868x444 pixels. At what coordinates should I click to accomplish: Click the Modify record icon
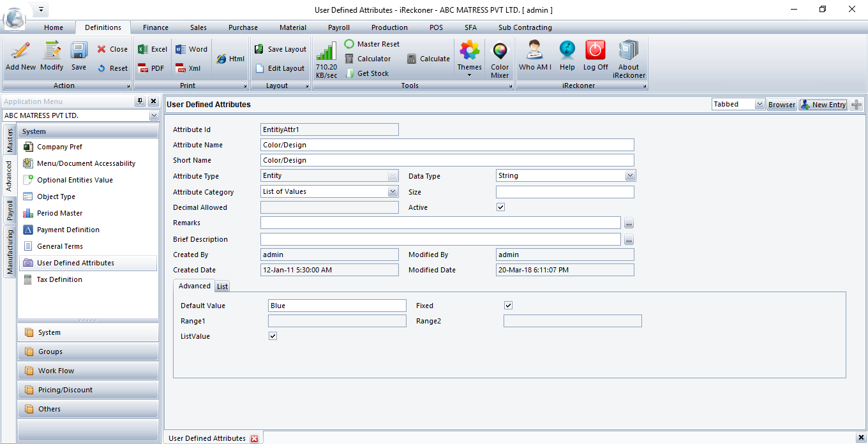pos(52,56)
